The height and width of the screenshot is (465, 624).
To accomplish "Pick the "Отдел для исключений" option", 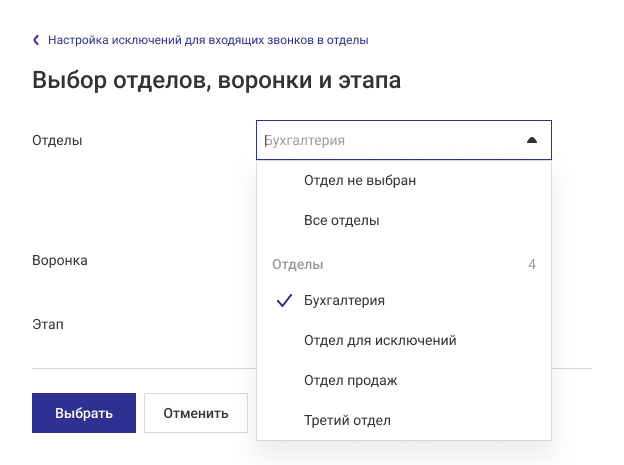I will point(380,340).
